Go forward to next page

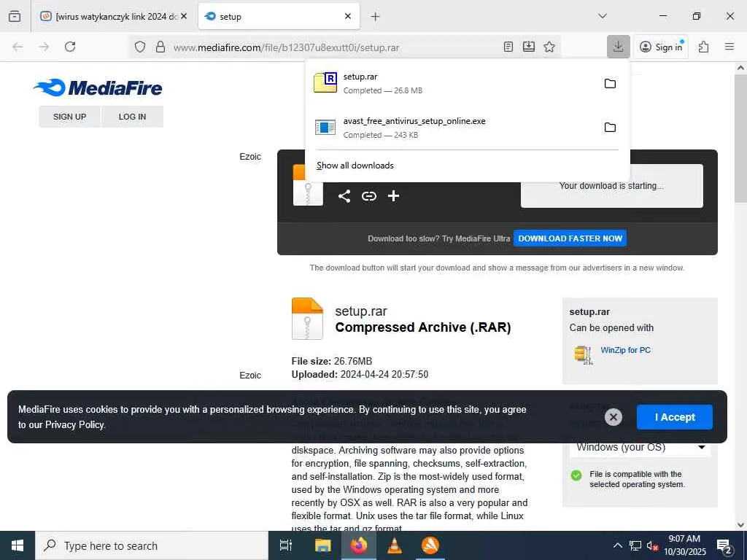(x=44, y=47)
